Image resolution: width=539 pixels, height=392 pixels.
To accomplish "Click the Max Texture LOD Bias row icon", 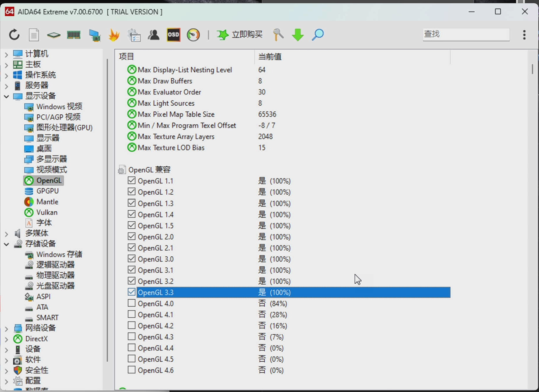I will [x=132, y=147].
